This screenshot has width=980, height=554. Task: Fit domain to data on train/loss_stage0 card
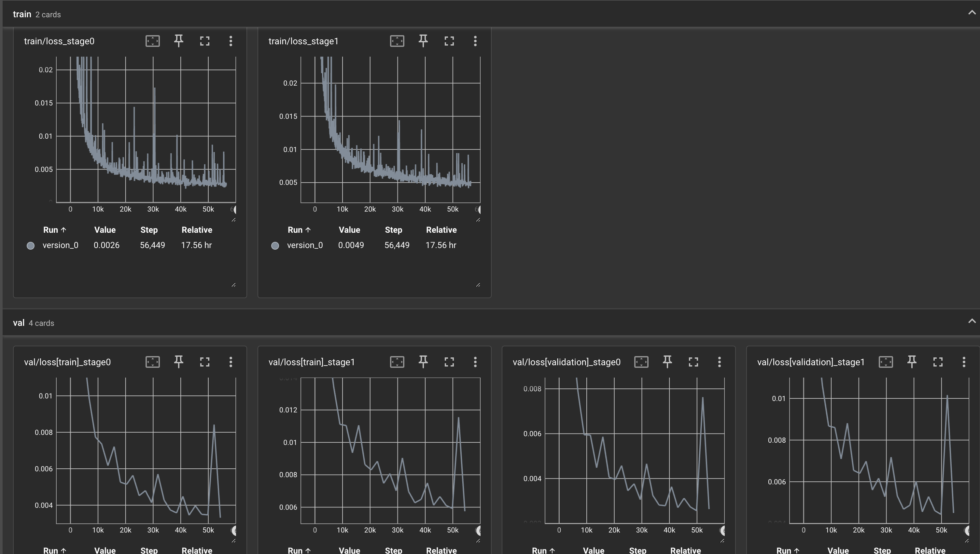coord(153,41)
